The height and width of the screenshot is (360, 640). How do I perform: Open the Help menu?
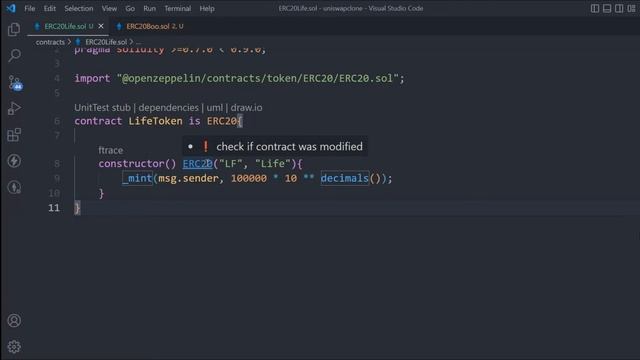[207, 8]
